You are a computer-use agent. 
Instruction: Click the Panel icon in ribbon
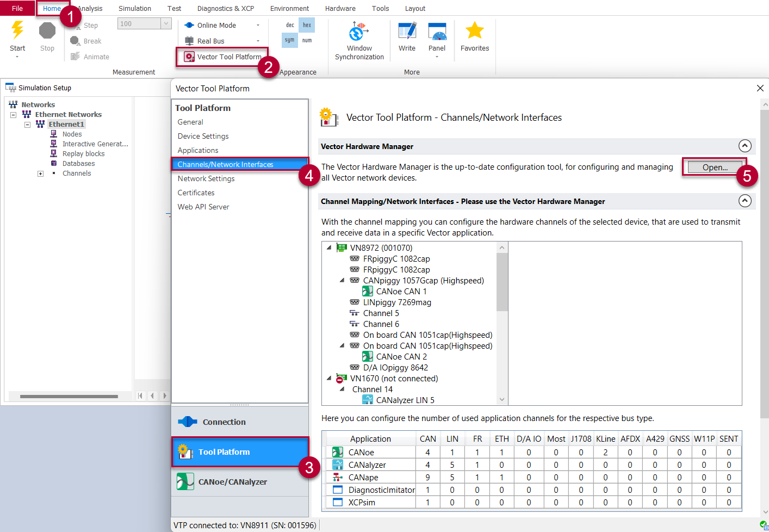[x=437, y=32]
